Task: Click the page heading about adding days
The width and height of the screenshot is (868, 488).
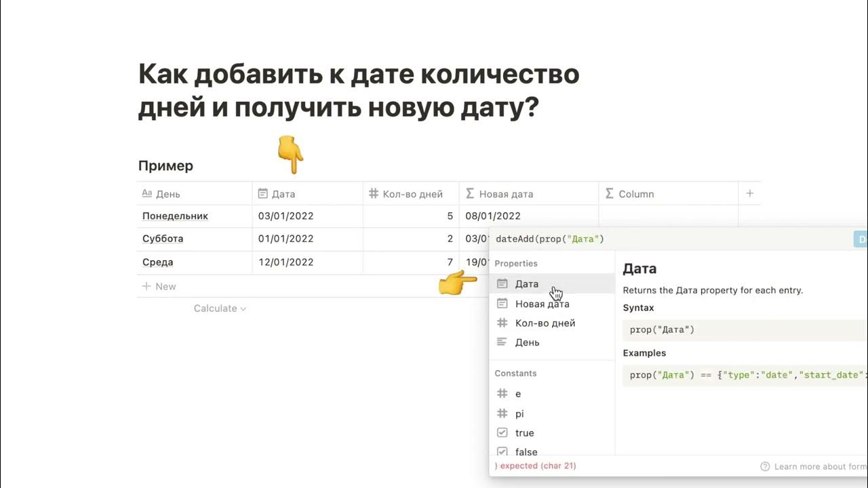Action: [359, 91]
